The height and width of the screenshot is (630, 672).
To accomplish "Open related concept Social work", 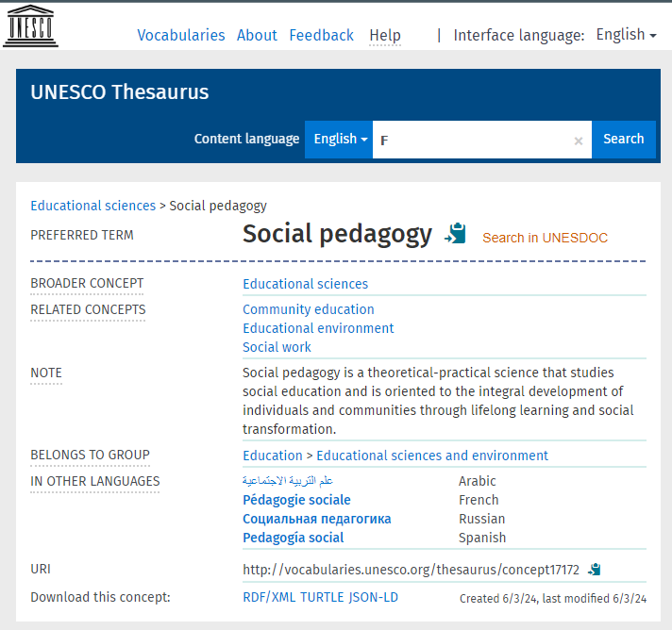I will (x=277, y=347).
